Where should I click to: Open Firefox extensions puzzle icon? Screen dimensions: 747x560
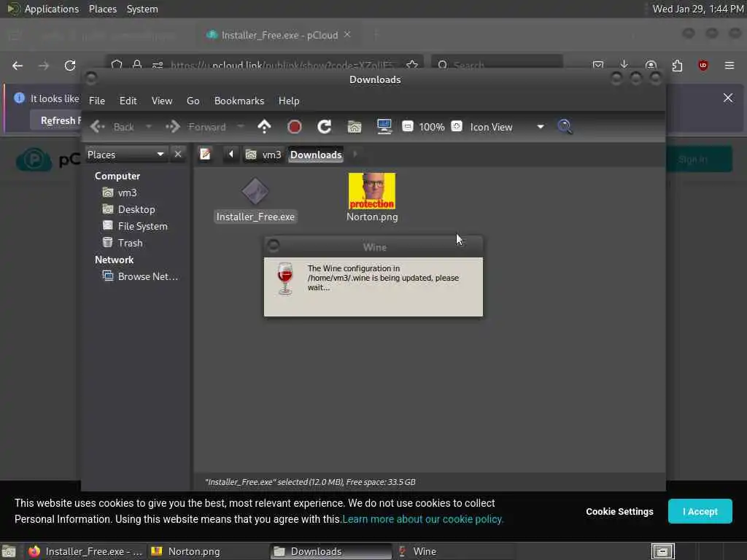[677, 65]
